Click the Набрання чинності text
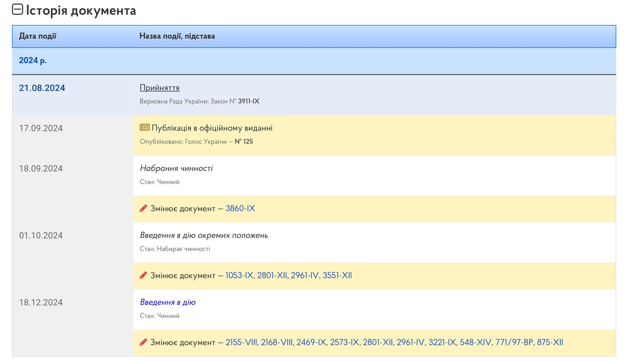This screenshot has height=362, width=644. coord(176,168)
